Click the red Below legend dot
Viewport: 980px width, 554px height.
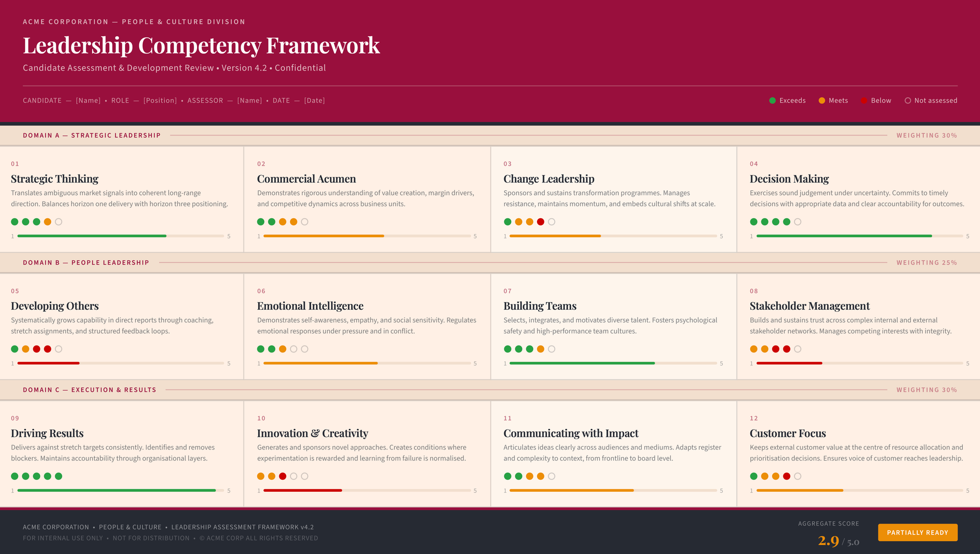(864, 101)
